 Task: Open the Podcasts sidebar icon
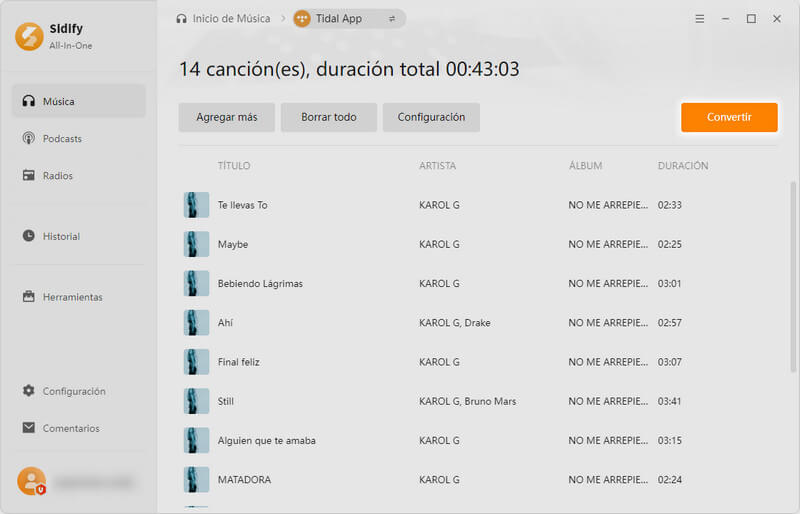point(29,138)
